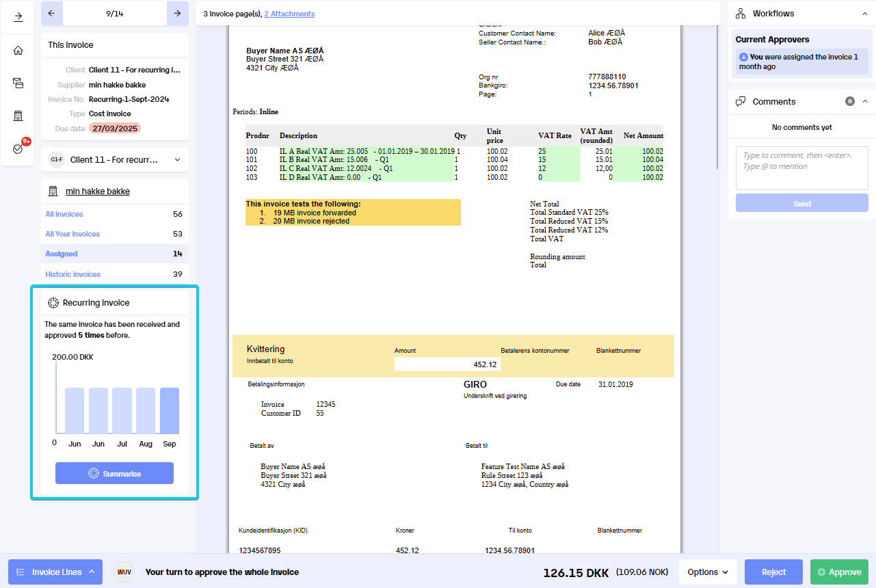Click the total 126.15 DKK amount
This screenshot has width=876, height=588.
[576, 572]
